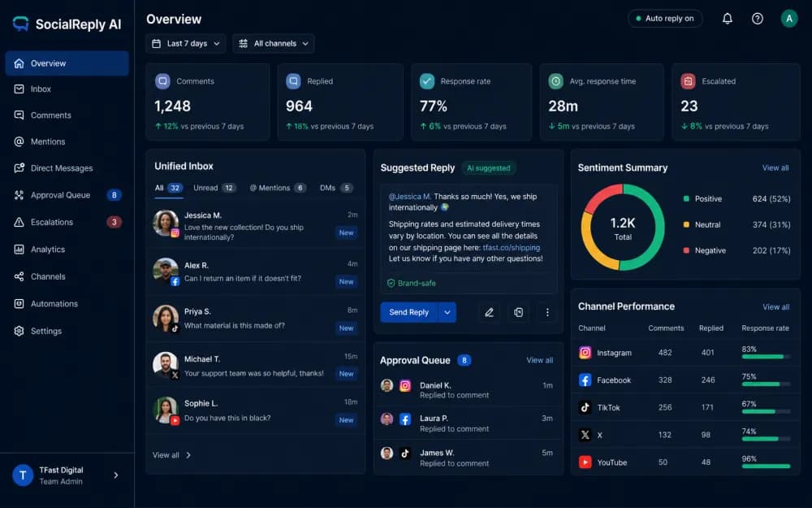812x508 pixels.
Task: Toggle the Auto reply on switch
Action: point(665,19)
